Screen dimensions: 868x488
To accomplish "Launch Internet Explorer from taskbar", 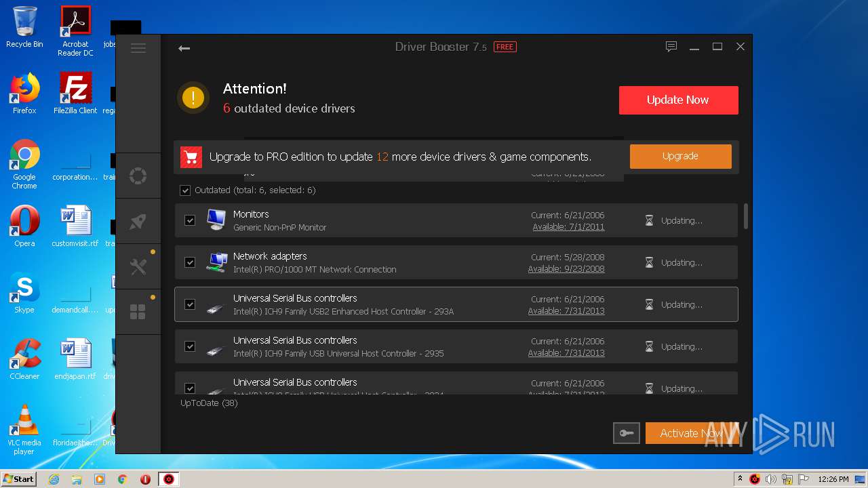I will pyautogui.click(x=54, y=479).
